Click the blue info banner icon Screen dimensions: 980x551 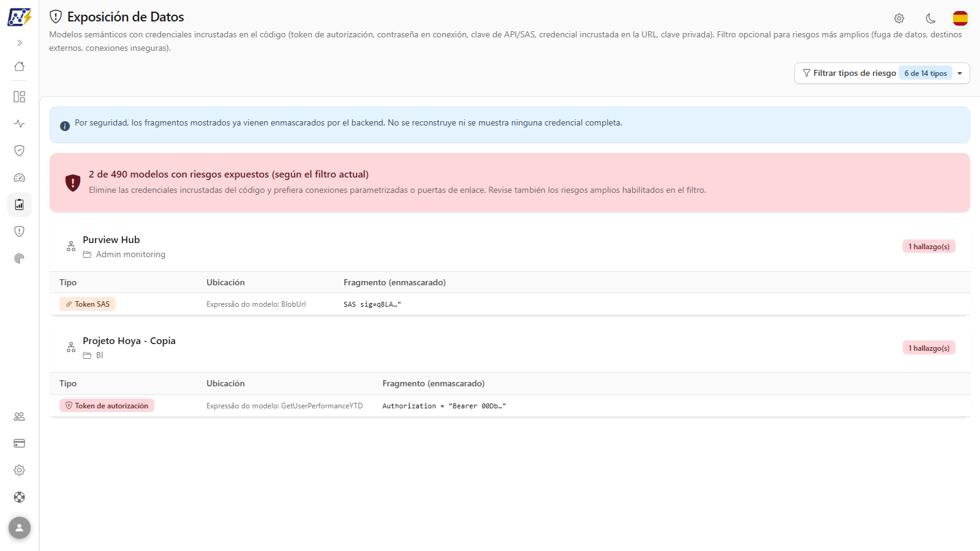65,126
